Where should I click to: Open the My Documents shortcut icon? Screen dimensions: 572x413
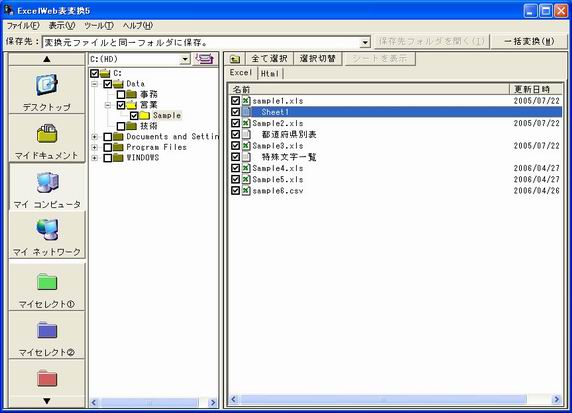47,133
